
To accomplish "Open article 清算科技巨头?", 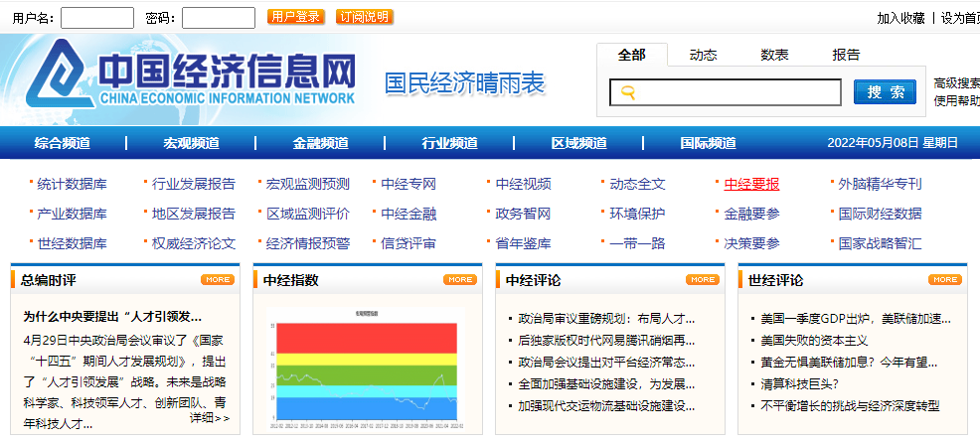I will coord(799,384).
